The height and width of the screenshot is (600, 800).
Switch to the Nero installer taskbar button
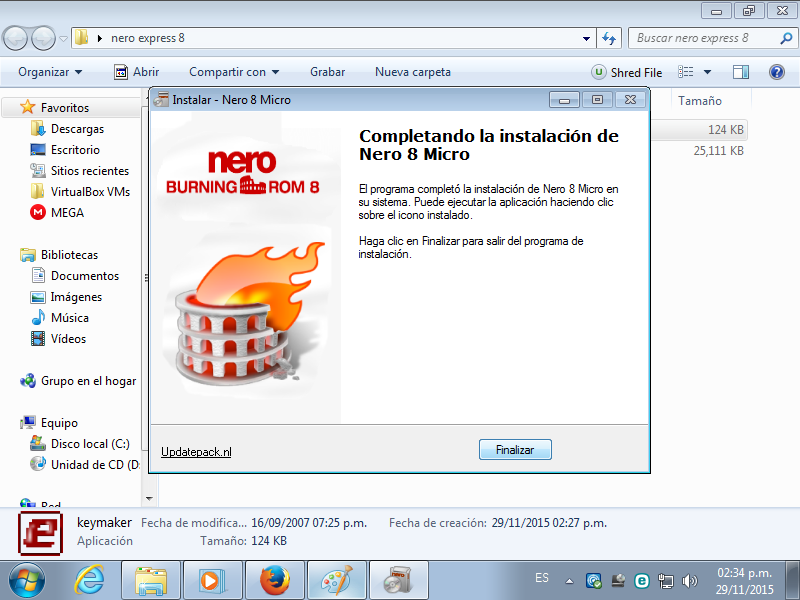click(x=399, y=581)
